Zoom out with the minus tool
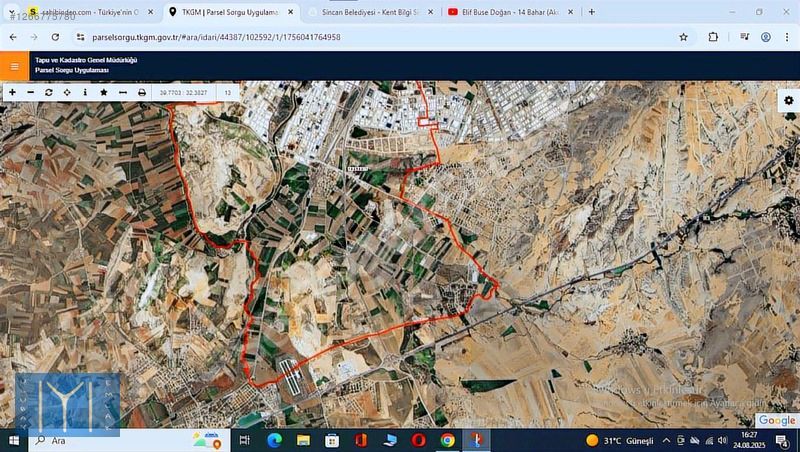 [30, 92]
